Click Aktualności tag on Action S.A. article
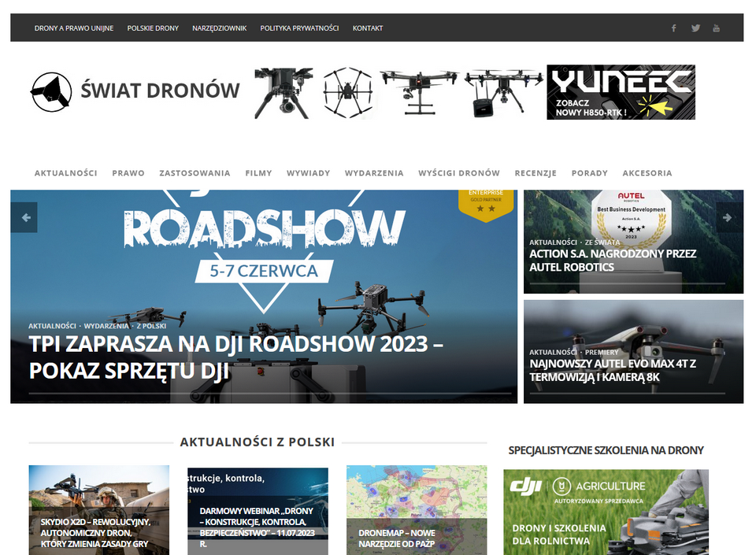Image resolution: width=756 pixels, height=555 pixels. 553,242
